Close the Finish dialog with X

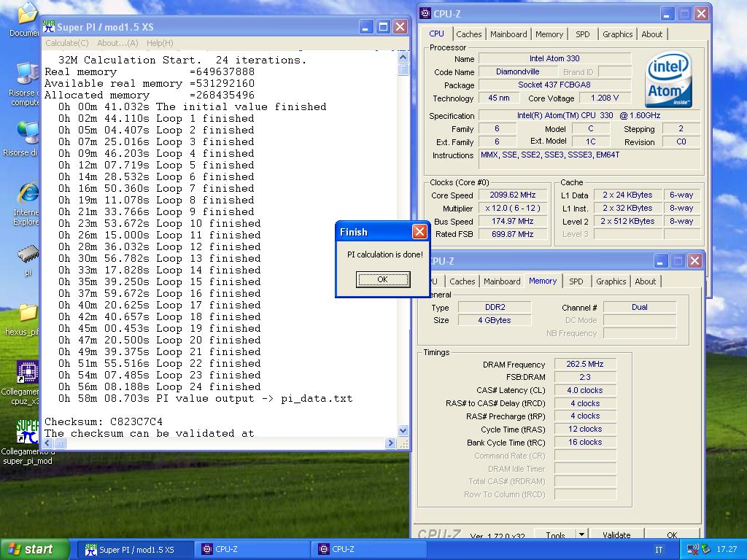[419, 232]
